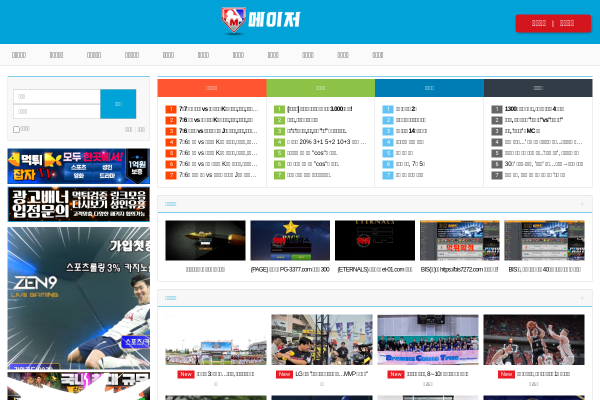Open the caption containing "bis7272.com"
This screenshot has width=600, height=400.
coord(460,269)
